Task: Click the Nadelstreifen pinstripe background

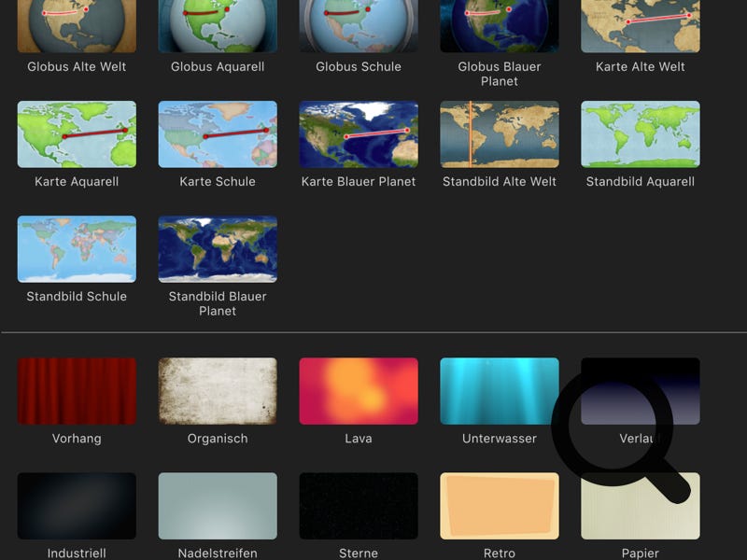Action: [x=218, y=506]
